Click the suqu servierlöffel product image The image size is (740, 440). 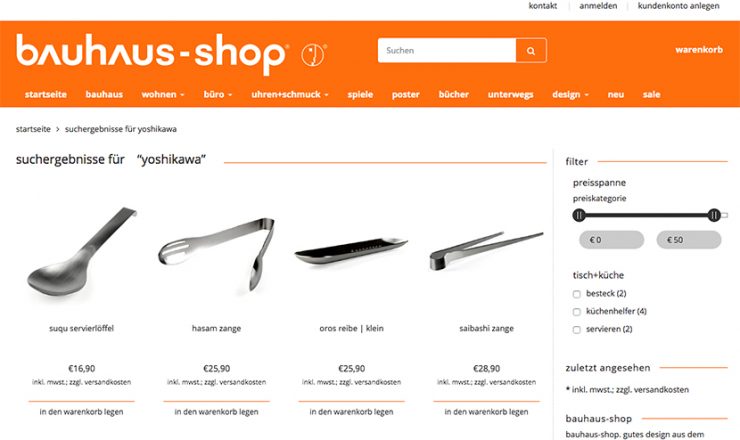(x=82, y=252)
